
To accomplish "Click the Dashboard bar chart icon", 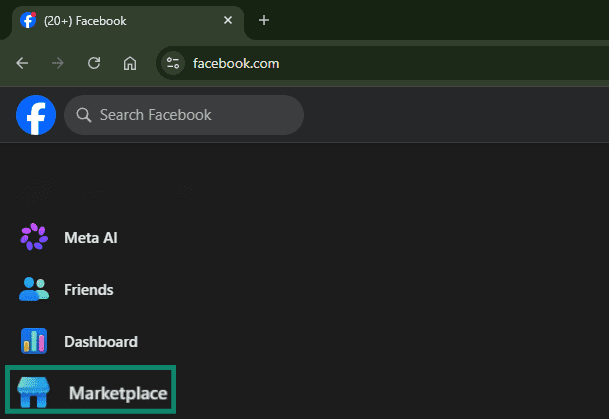I will click(34, 341).
